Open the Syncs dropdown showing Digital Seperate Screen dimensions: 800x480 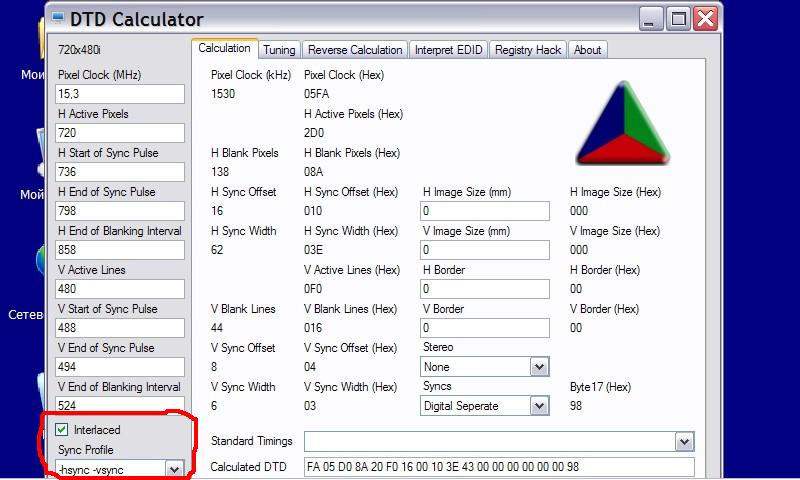click(539, 406)
